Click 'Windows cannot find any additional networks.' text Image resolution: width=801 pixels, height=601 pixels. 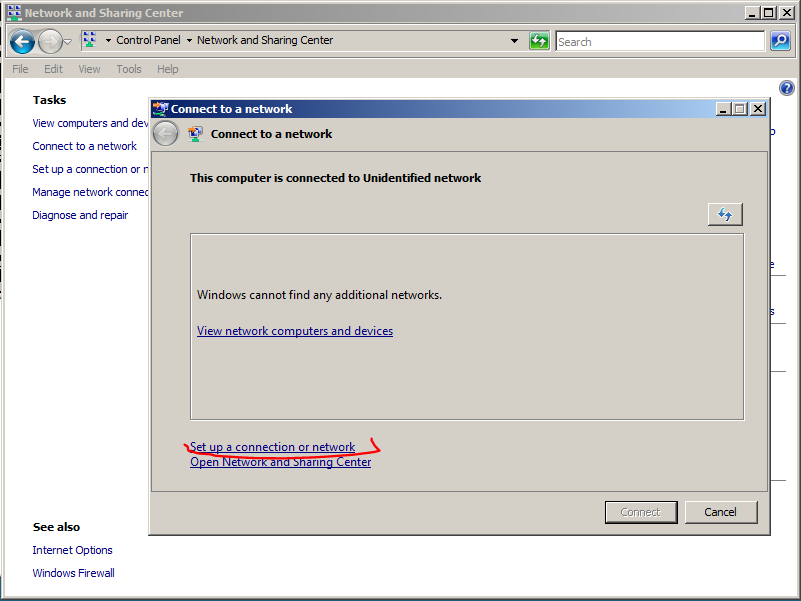319,295
